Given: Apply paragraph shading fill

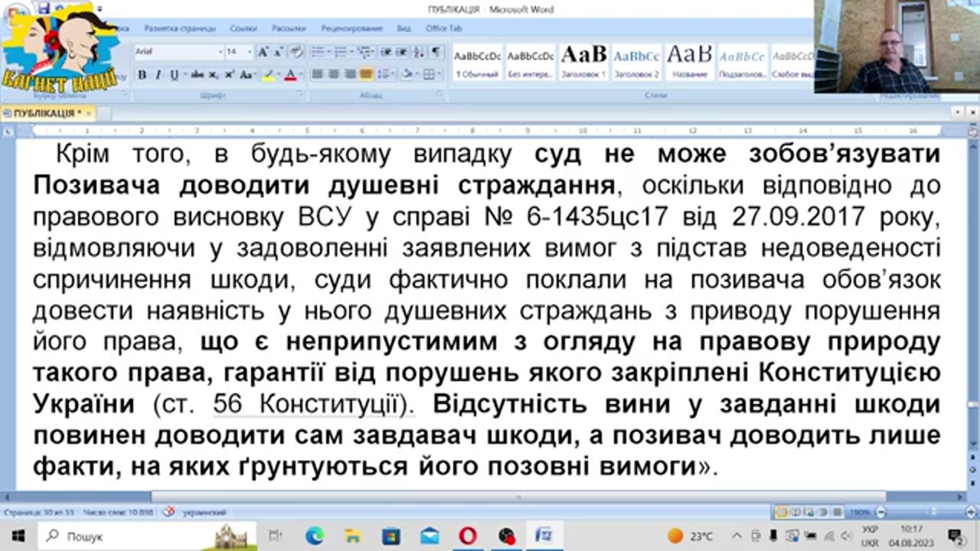Looking at the screenshot, I should pos(407,74).
